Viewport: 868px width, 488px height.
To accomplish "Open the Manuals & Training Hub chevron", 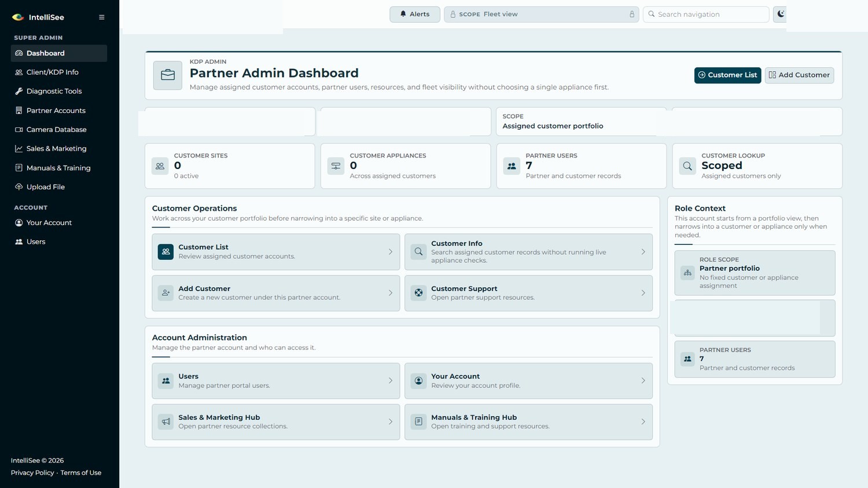I will click(643, 422).
